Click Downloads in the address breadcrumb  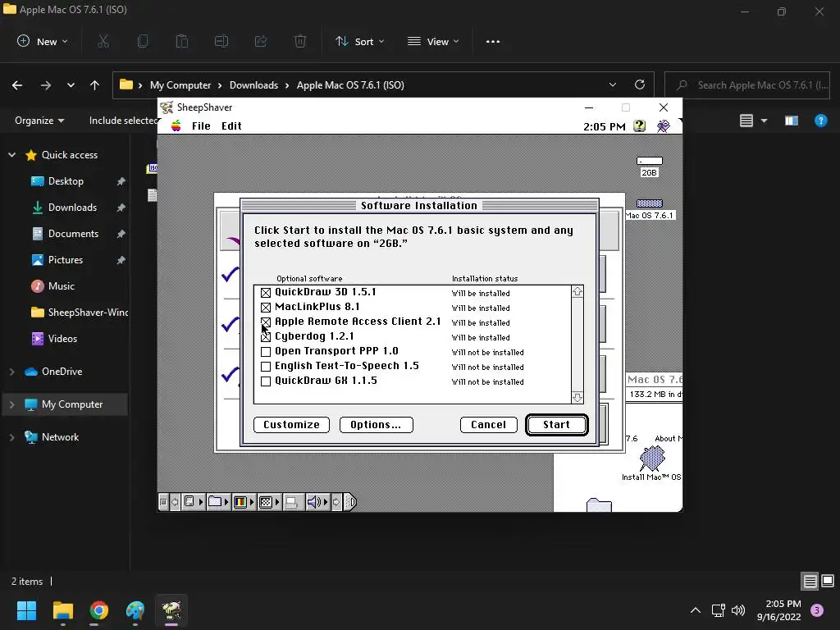click(254, 84)
